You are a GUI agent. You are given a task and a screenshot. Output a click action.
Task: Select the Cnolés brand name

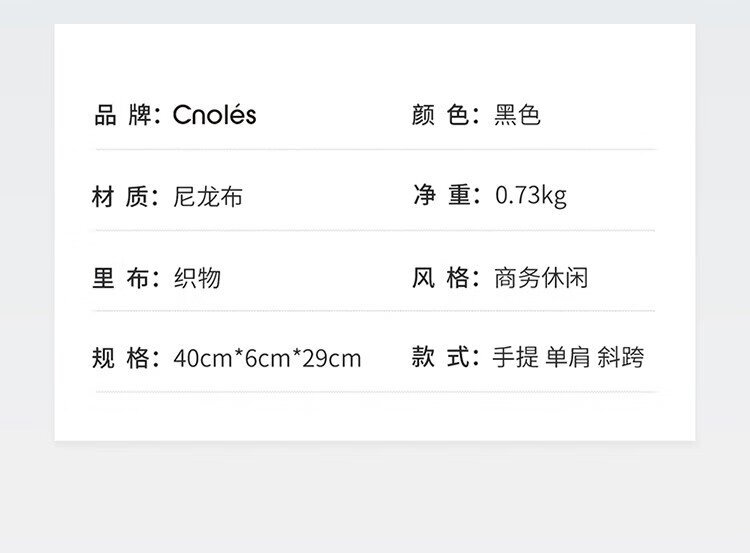(214, 116)
